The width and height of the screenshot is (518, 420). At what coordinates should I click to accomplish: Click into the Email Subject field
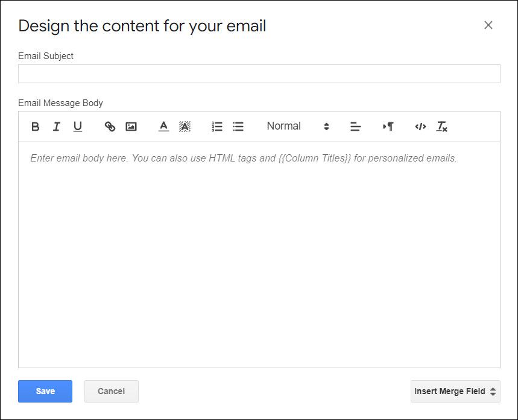point(259,74)
